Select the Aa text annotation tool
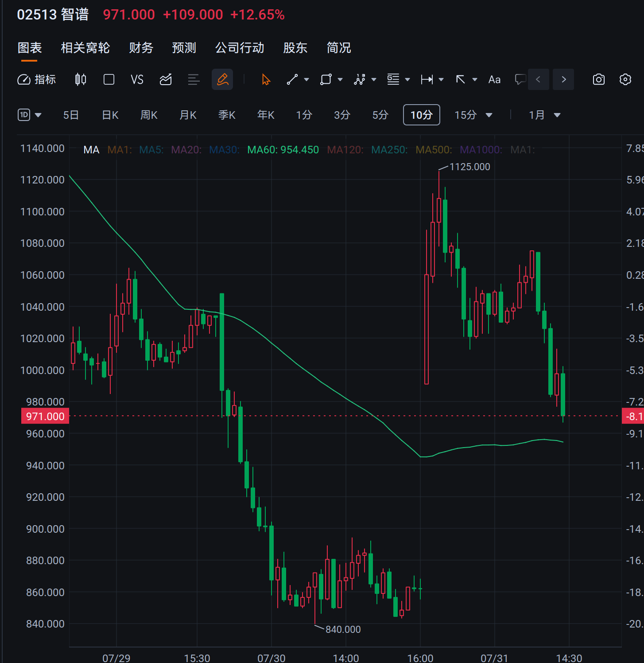644x663 pixels. click(x=494, y=80)
